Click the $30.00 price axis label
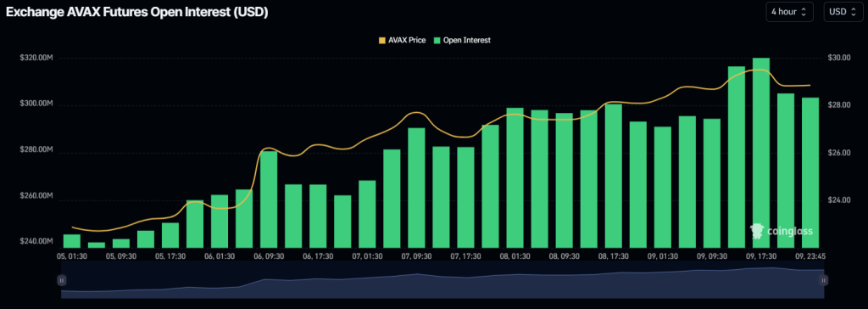 [x=838, y=58]
